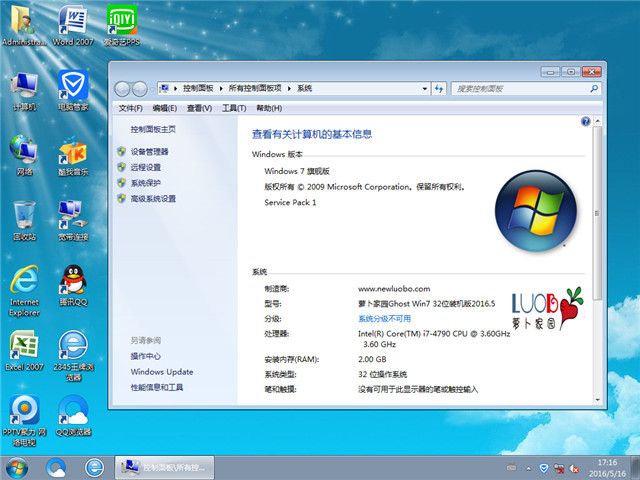Expand the address bar history dropdown
Image resolution: width=640 pixels, height=480 pixels.
point(424,89)
